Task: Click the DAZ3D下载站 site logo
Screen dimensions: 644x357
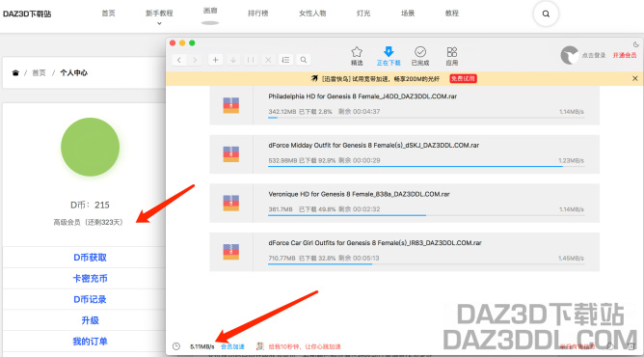Action: click(27, 14)
